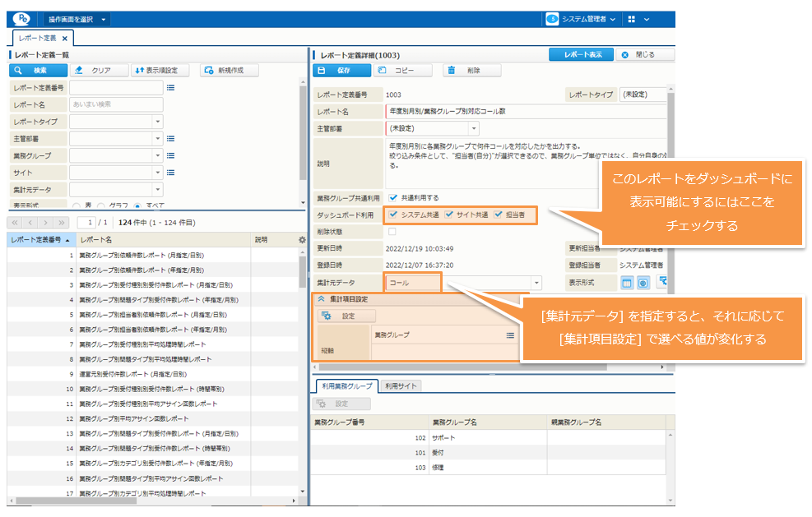Click the 新規作成 button
The image size is (812, 517).
pos(224,71)
